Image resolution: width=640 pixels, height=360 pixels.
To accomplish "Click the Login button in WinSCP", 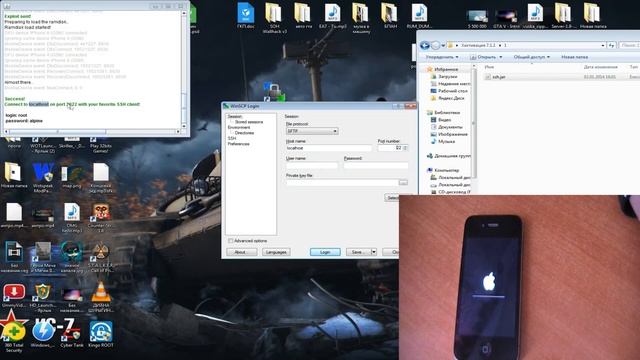I will point(325,252).
